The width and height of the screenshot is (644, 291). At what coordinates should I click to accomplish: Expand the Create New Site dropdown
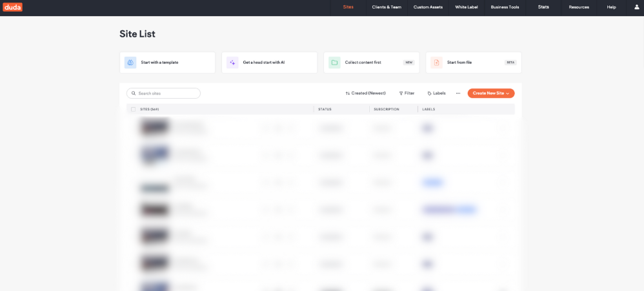(x=508, y=94)
